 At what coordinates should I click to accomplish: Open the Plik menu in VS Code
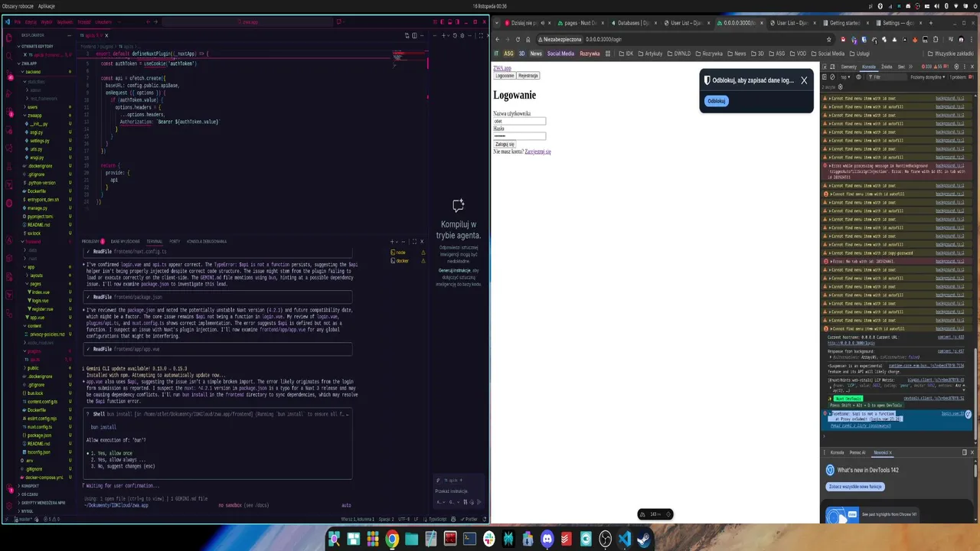point(18,22)
